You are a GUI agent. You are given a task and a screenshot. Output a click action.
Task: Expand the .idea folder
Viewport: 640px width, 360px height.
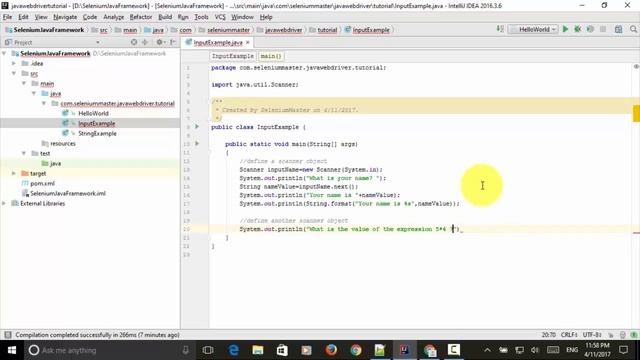coord(14,63)
